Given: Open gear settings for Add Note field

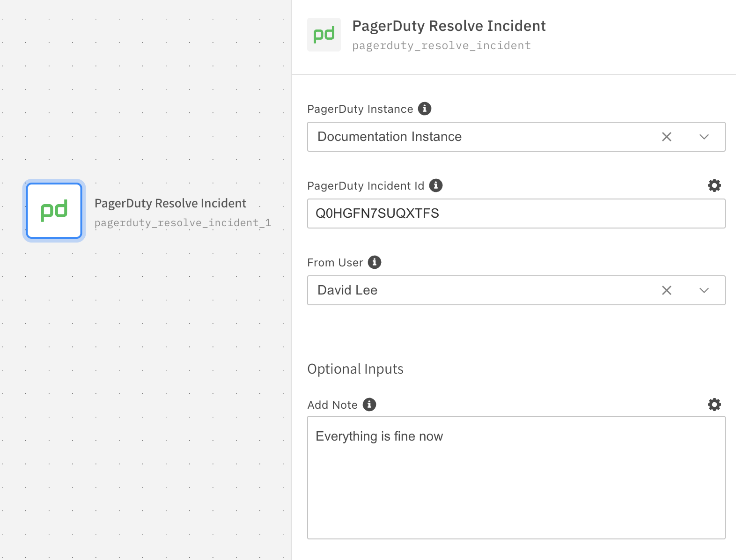Looking at the screenshot, I should 714,405.
